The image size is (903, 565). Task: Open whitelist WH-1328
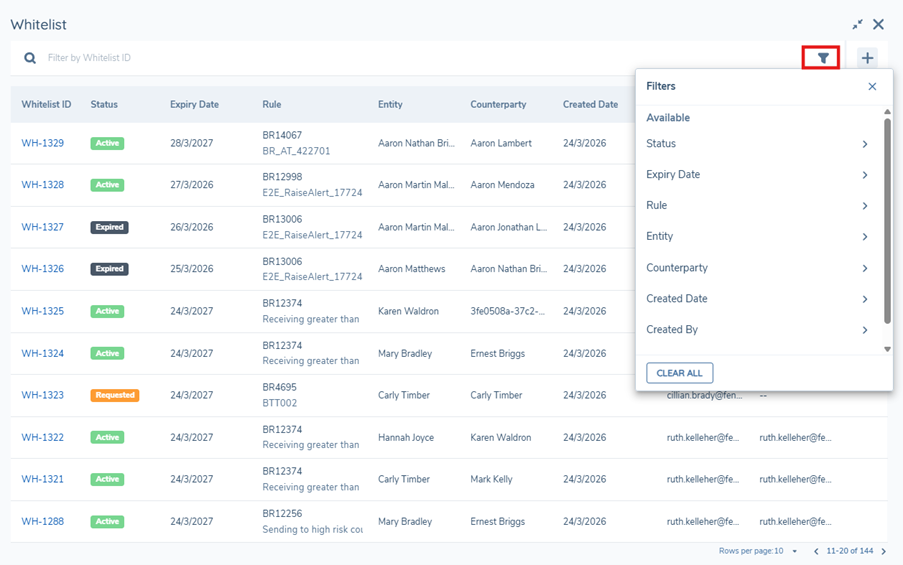pyautogui.click(x=43, y=185)
